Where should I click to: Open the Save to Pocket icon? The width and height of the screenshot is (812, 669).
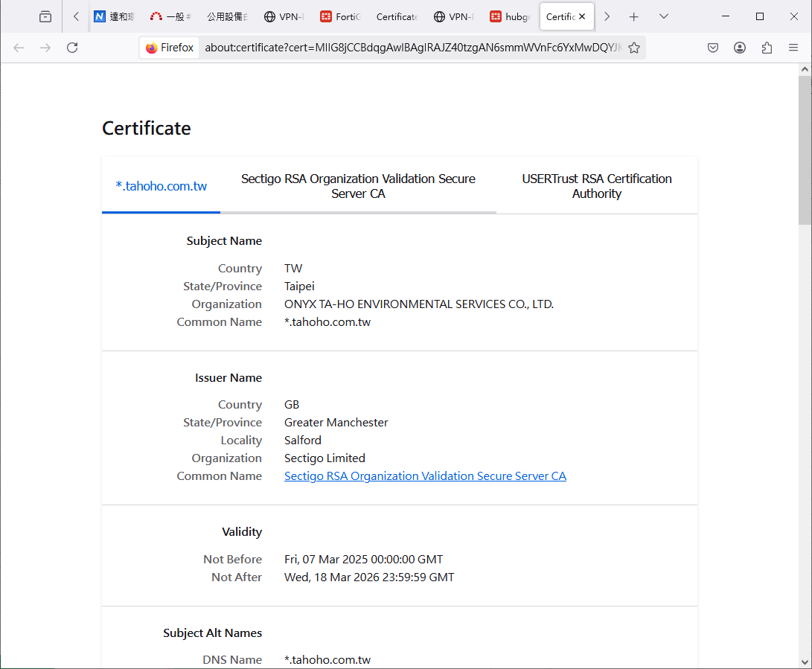[712, 48]
